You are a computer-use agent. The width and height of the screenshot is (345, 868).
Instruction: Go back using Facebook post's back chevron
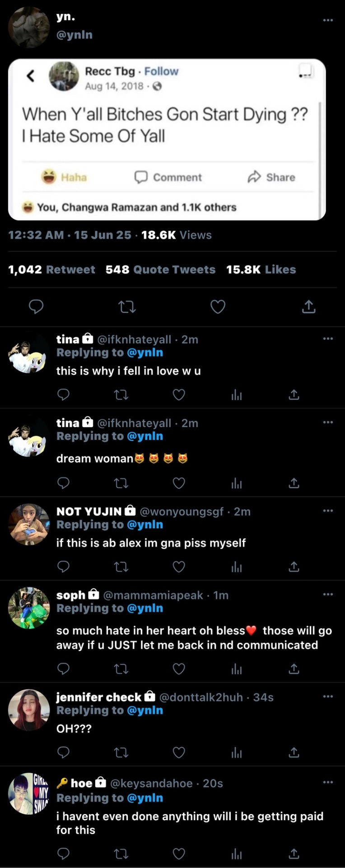(31, 75)
